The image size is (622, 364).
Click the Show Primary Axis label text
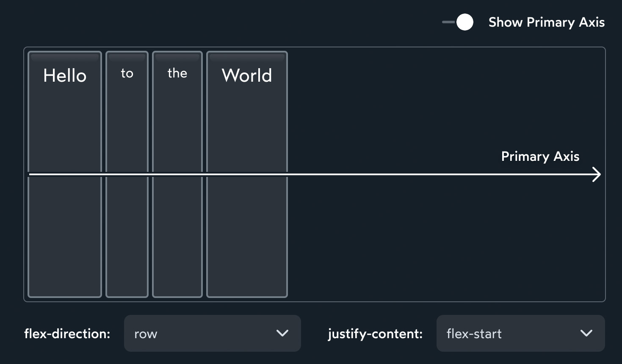(547, 22)
